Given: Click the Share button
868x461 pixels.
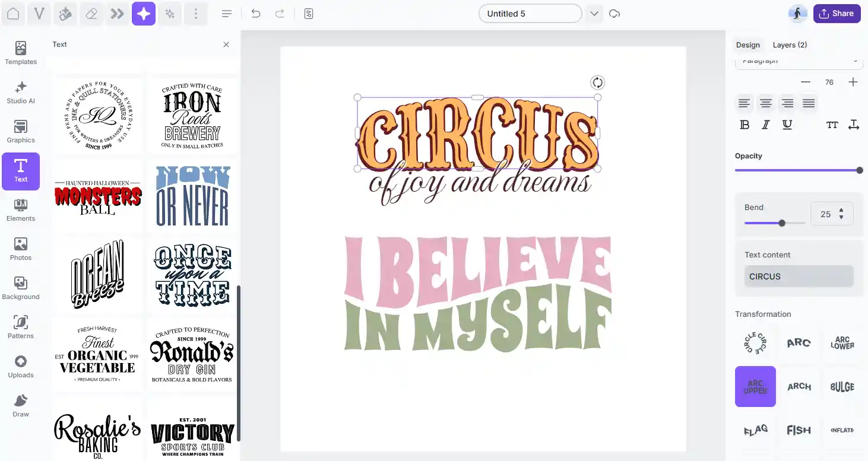Looking at the screenshot, I should (x=837, y=13).
